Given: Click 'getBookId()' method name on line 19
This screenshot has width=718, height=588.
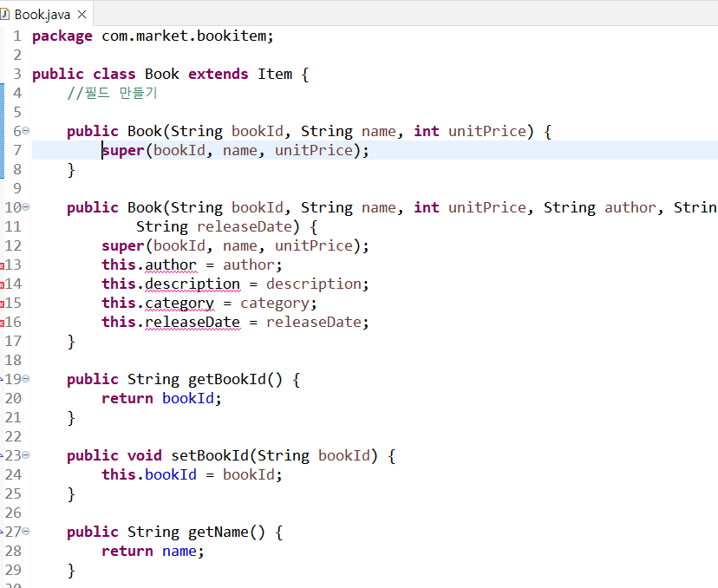Looking at the screenshot, I should coord(235,379).
